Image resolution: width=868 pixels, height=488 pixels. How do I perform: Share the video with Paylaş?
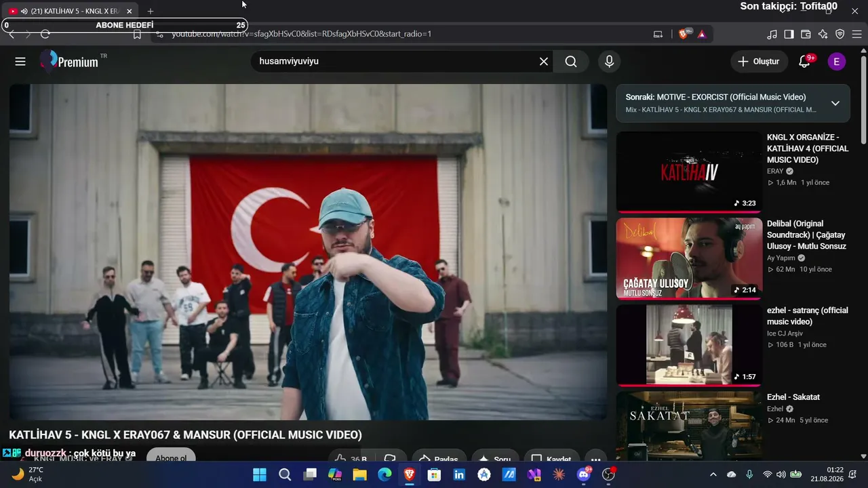439,457
